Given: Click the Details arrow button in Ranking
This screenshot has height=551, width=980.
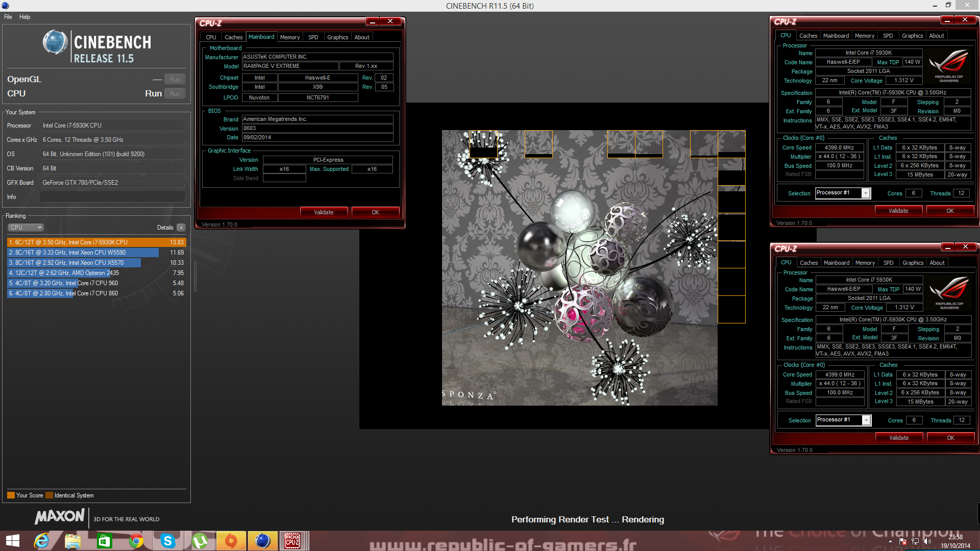Looking at the screenshot, I should [x=181, y=228].
